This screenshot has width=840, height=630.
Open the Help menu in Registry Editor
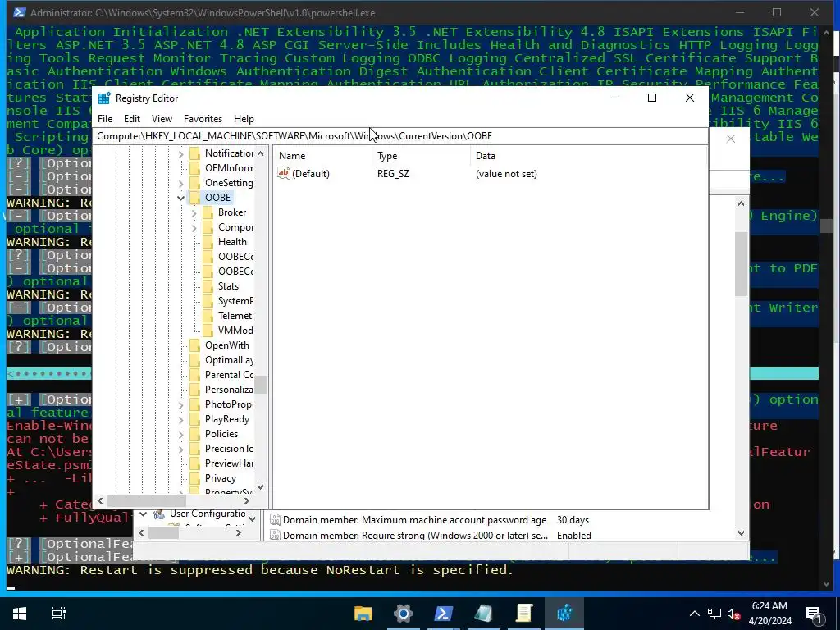pyautogui.click(x=244, y=119)
